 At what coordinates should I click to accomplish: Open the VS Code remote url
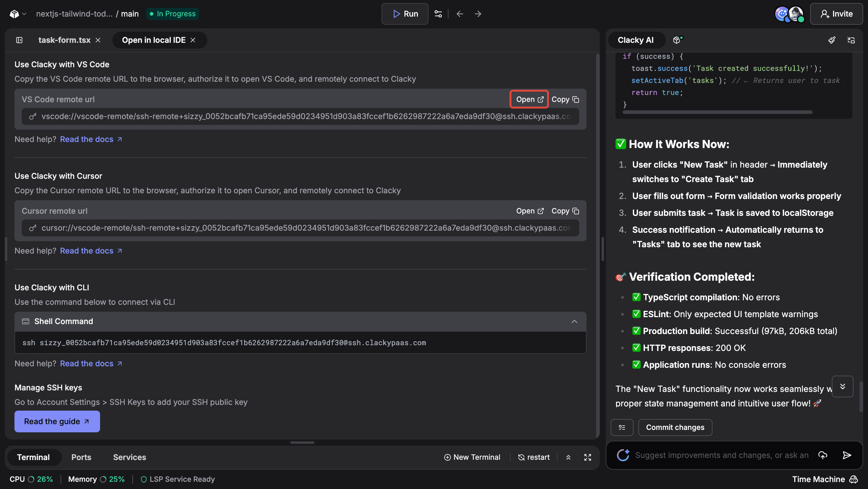tap(529, 99)
